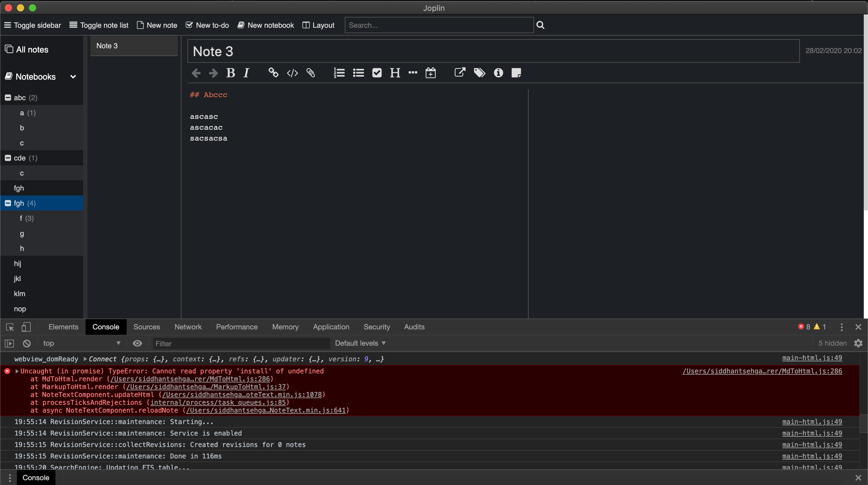Switch to the Network tab in DevTools
868x485 pixels.
pyautogui.click(x=188, y=327)
